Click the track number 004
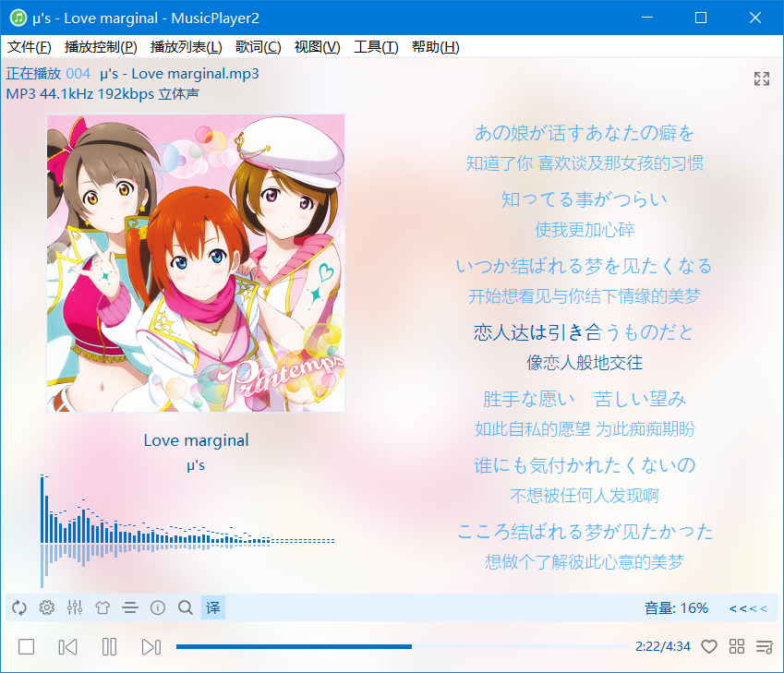The height and width of the screenshot is (673, 784). click(78, 74)
